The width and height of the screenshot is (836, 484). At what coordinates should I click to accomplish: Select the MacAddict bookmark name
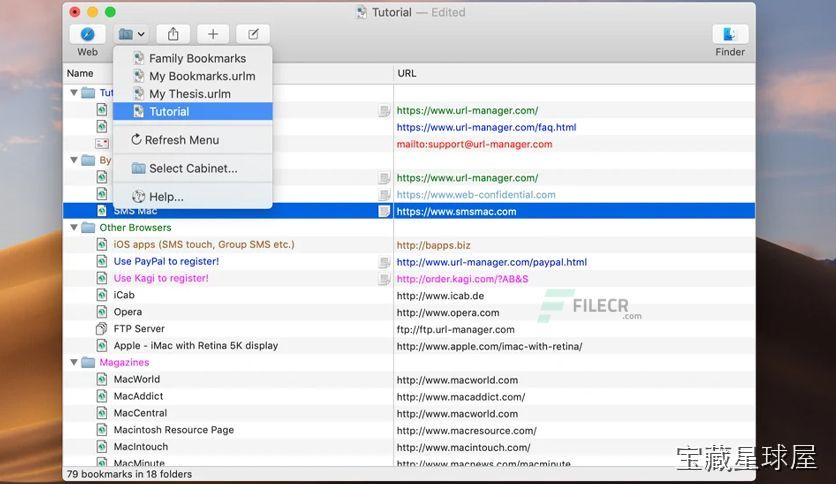pos(138,396)
